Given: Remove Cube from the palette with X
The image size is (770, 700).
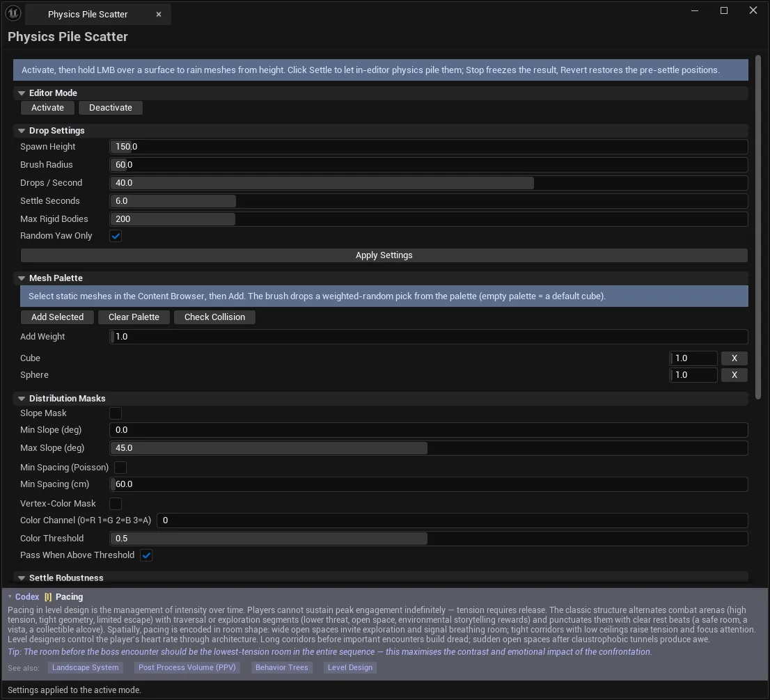Looking at the screenshot, I should point(734,358).
